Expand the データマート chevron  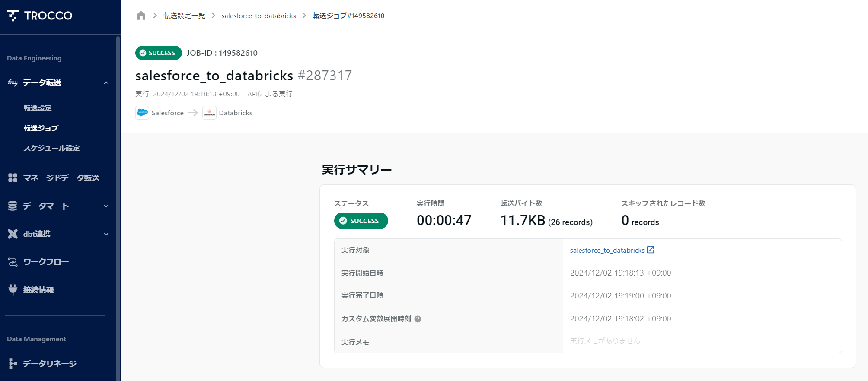point(106,206)
